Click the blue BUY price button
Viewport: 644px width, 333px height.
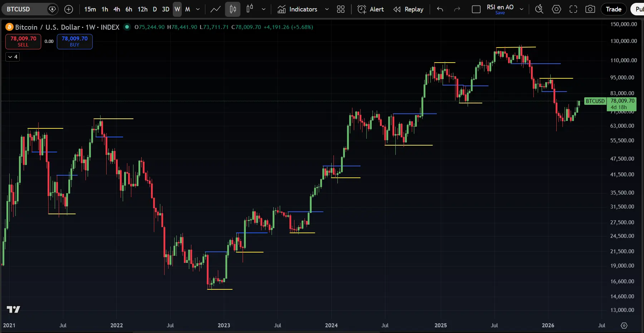(x=74, y=41)
